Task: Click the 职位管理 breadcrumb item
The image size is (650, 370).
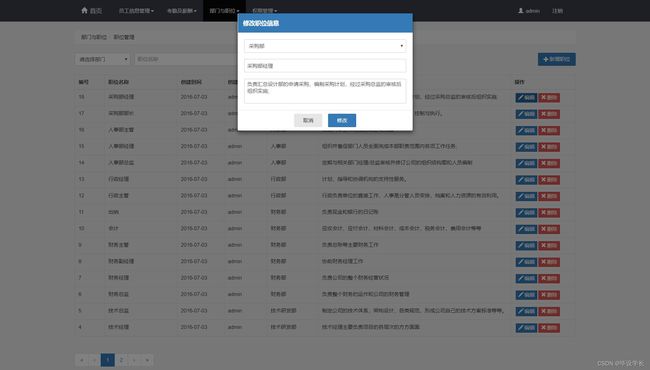Action: click(124, 37)
